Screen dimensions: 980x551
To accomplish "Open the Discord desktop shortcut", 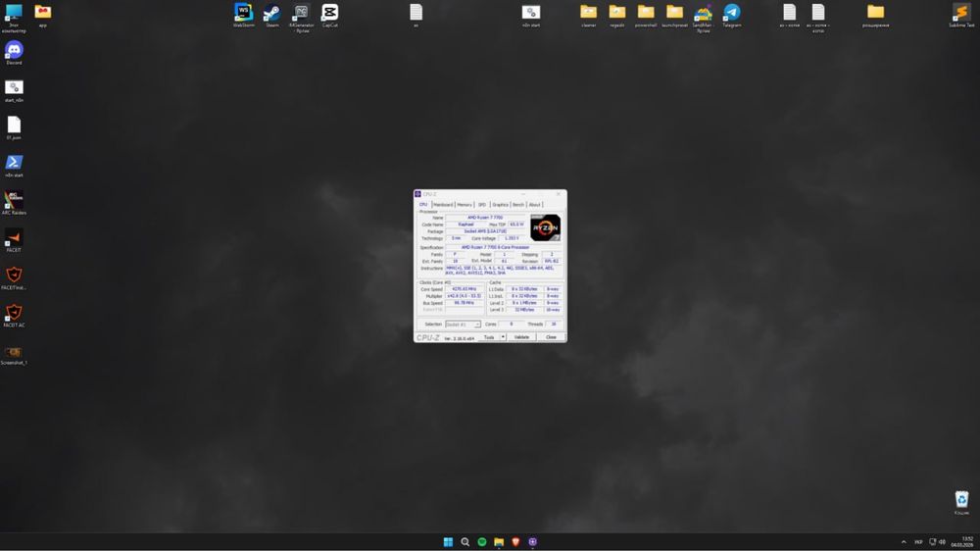I will click(x=14, y=53).
